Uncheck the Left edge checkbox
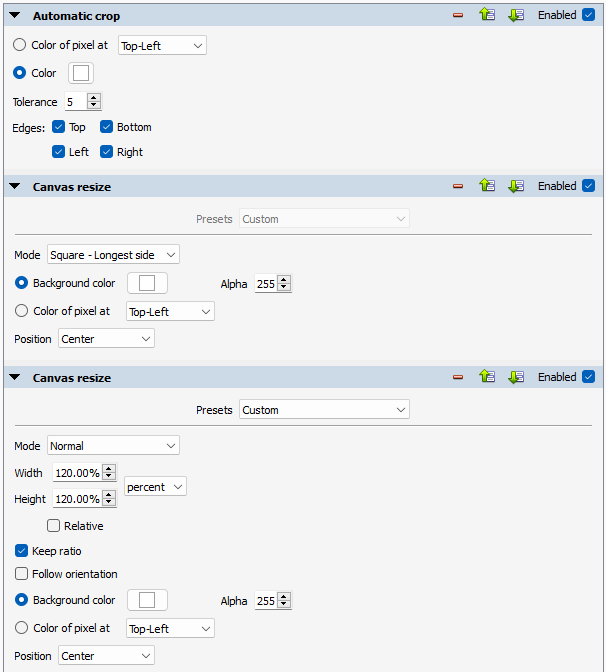Viewport: 606px width, 672px height. point(58,152)
